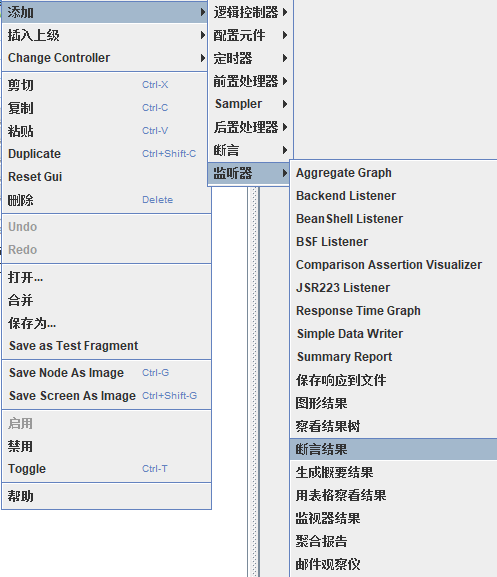The width and height of the screenshot is (497, 577).
Task: Add a BeanShell Listener
Action: tap(394, 219)
